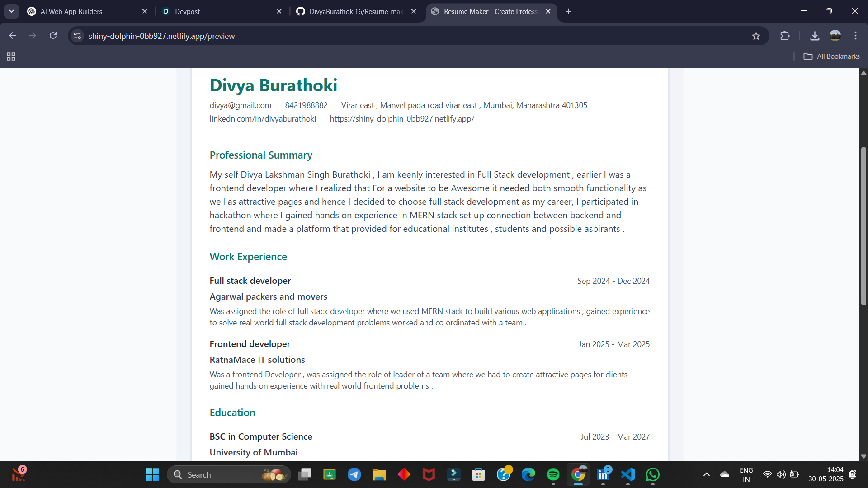Open Chrome three-dot menu
Screen dimensions: 868x488
(x=855, y=36)
